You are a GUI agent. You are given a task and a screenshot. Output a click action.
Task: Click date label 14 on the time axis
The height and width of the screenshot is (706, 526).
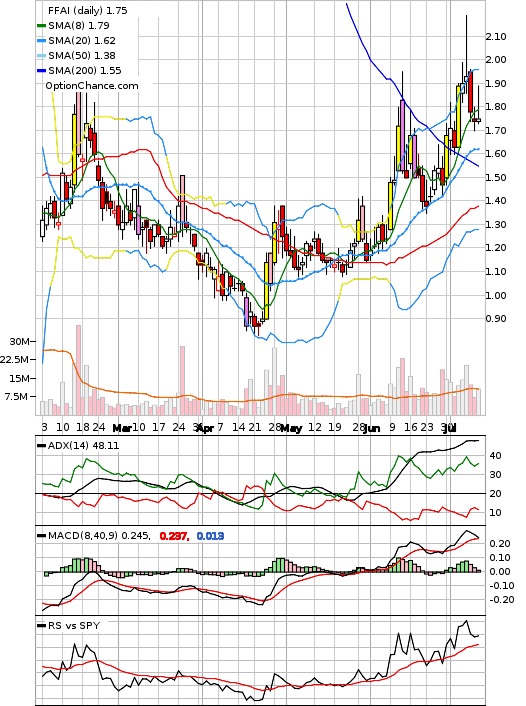239,427
